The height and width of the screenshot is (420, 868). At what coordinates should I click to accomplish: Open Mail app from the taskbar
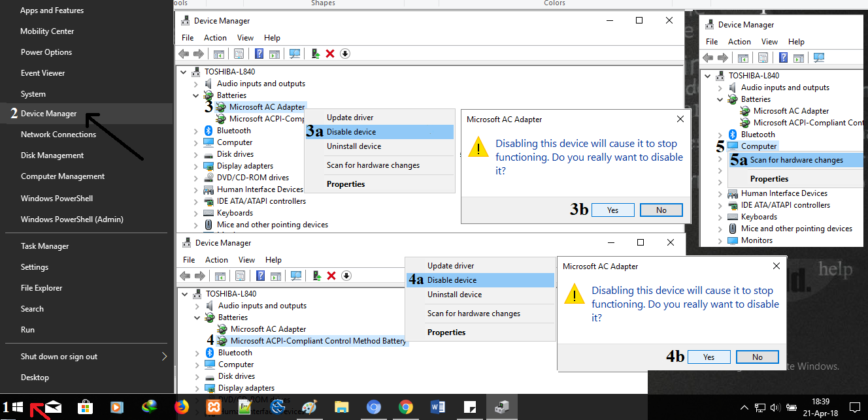[x=52, y=408]
